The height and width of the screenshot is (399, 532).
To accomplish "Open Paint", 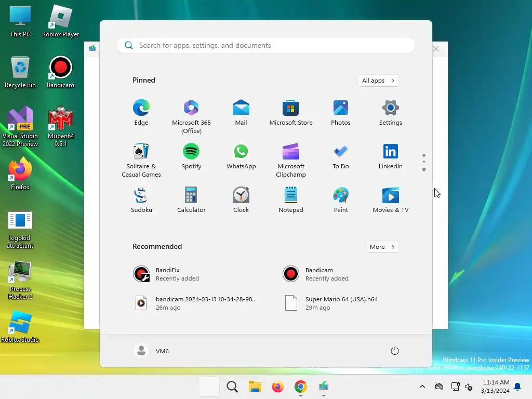I will 341,200.
